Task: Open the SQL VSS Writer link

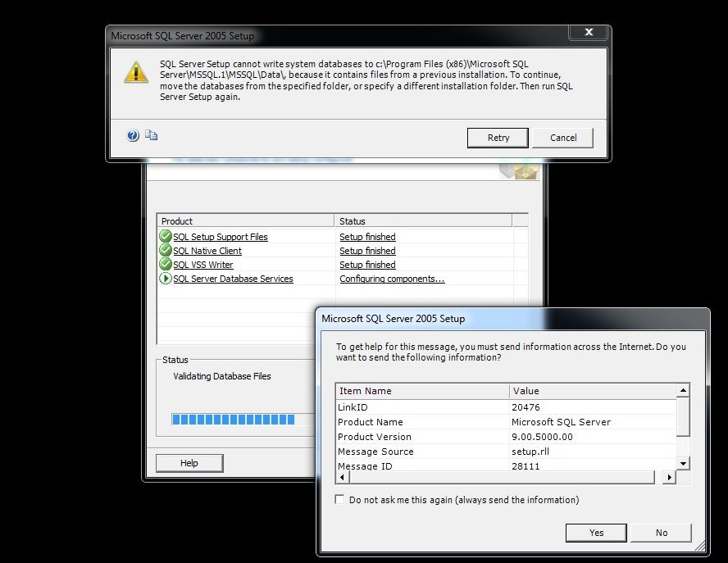Action: pos(202,265)
